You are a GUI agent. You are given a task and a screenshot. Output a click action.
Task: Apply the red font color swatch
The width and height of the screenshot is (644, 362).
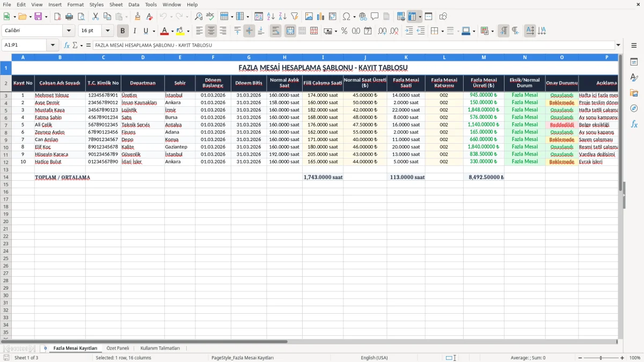tap(165, 31)
